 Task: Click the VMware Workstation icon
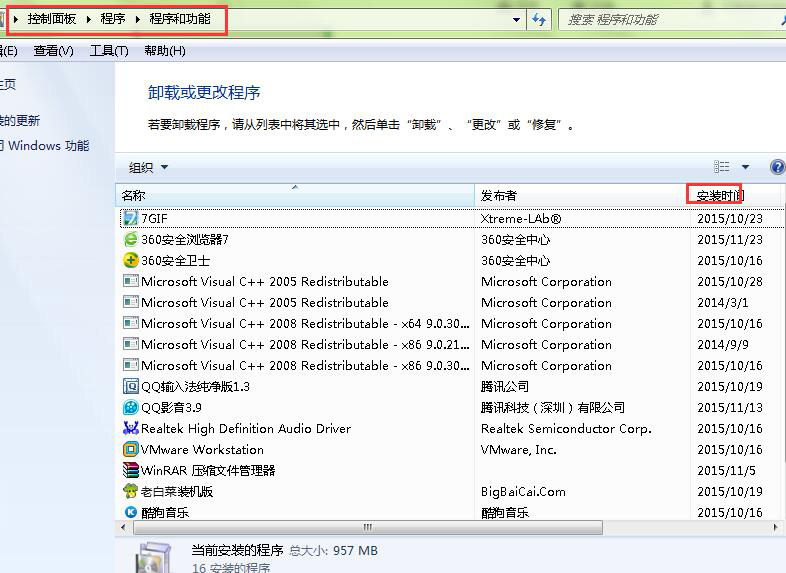[x=130, y=449]
